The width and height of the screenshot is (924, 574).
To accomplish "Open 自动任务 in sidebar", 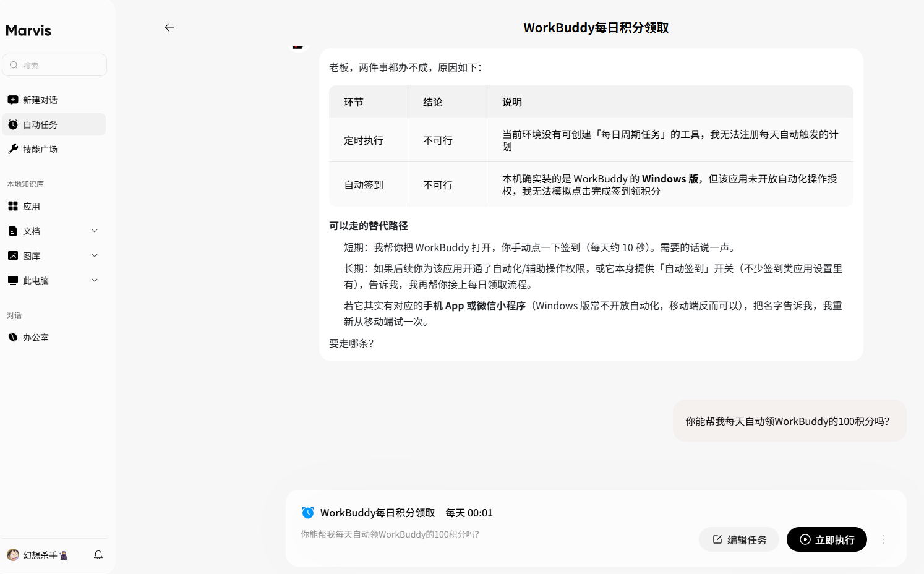I will (54, 124).
